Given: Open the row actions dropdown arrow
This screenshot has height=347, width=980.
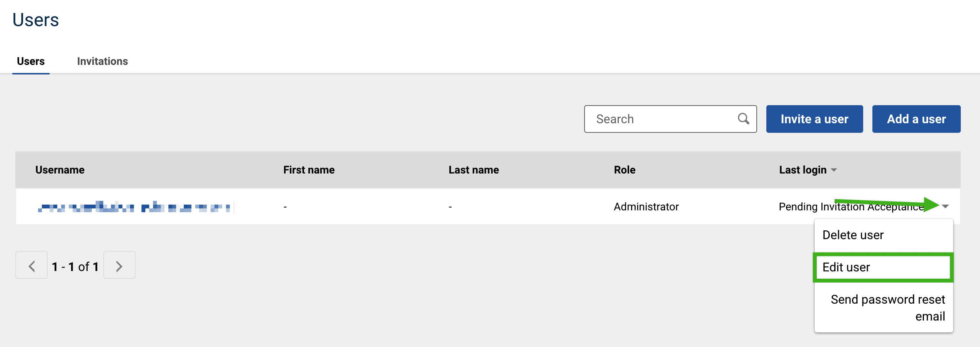Looking at the screenshot, I should pos(945,207).
